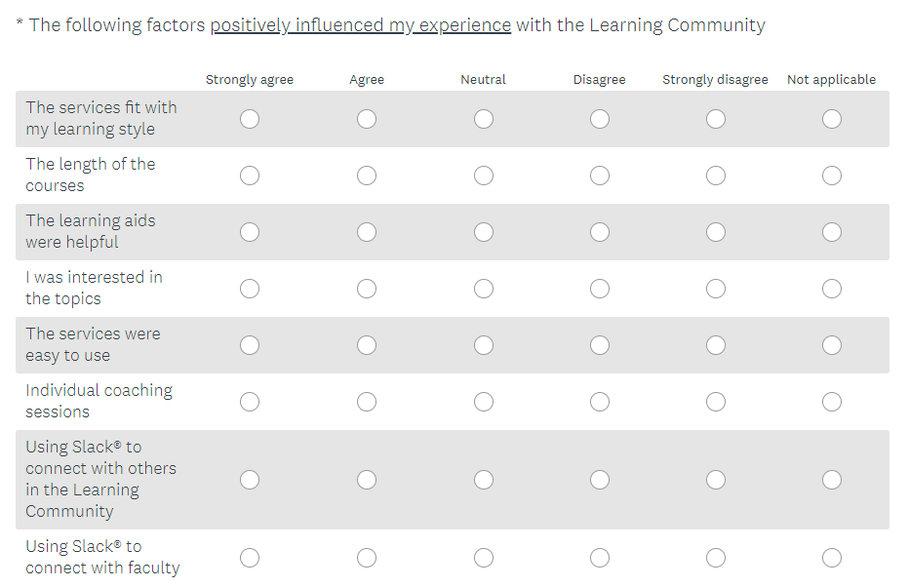Select Strongly agree for services fit learning style

[x=250, y=119]
